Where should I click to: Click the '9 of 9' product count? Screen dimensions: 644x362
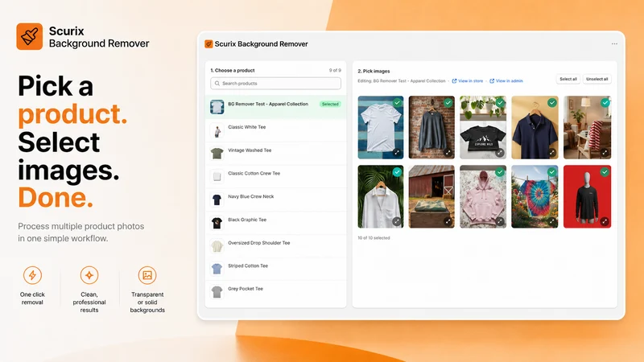pos(335,70)
